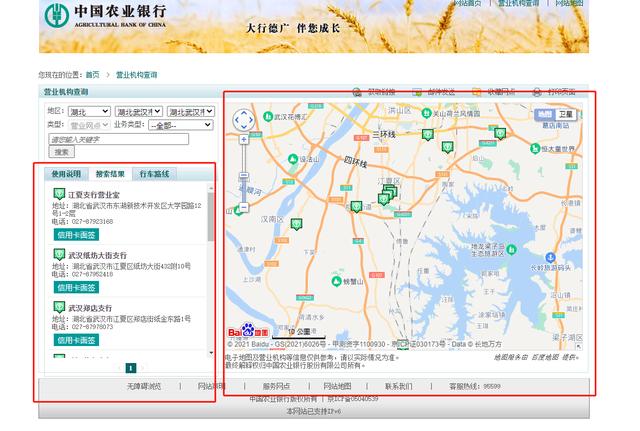This screenshot has height=431, width=640.
Task: Switch to the 行车路线 tab
Action: pos(154,174)
